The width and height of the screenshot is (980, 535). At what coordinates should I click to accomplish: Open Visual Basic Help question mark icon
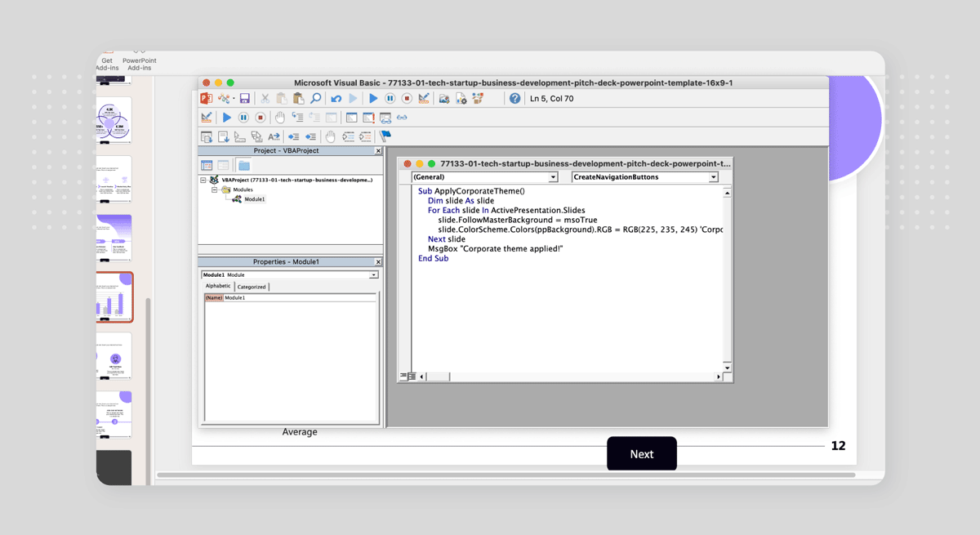tap(514, 98)
